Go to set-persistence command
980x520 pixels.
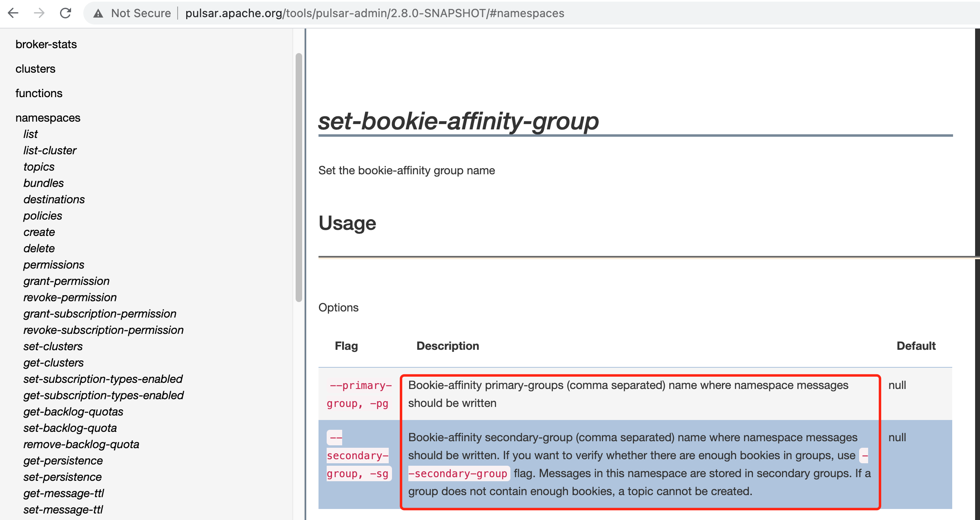click(62, 477)
